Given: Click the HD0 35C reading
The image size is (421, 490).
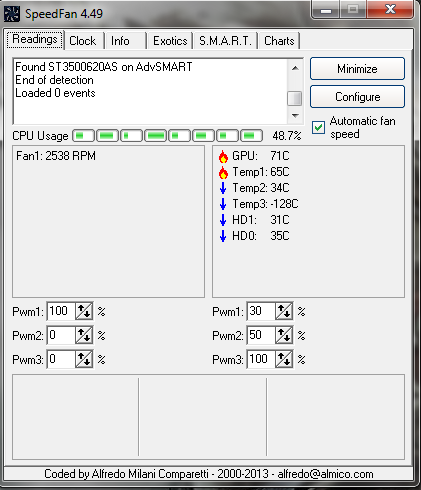Looking at the screenshot, I should coord(261,236).
